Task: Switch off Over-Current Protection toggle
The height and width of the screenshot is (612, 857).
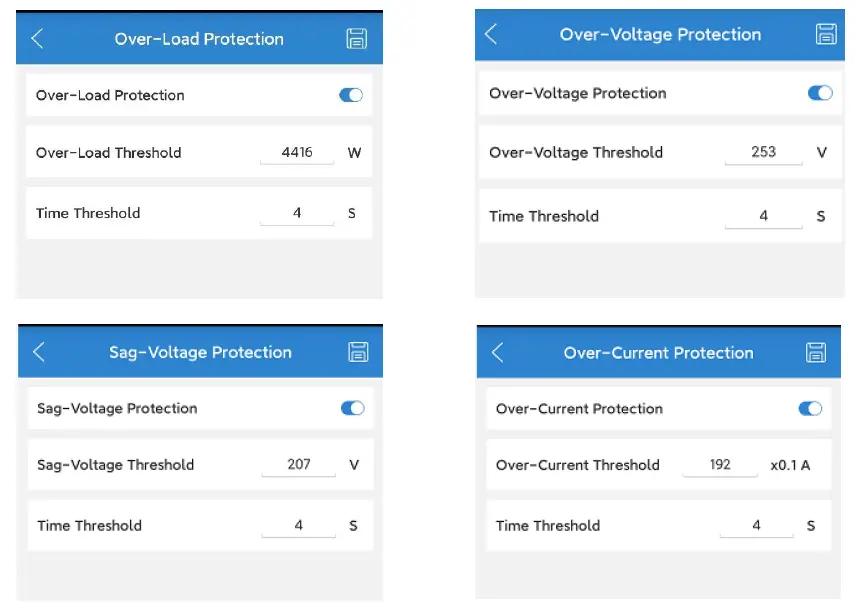Action: [810, 408]
